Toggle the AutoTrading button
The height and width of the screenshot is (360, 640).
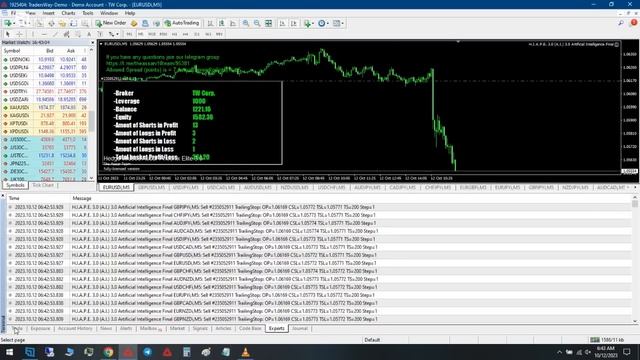182,23
